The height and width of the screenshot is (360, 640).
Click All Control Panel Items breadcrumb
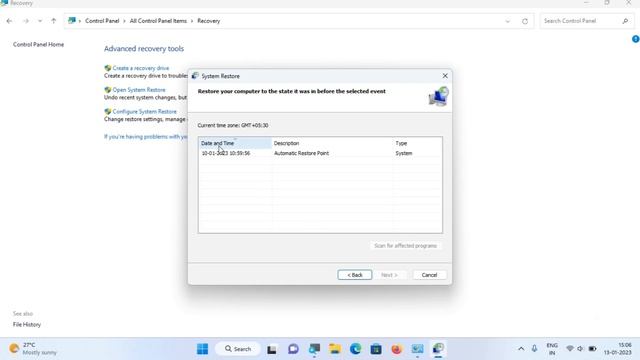158,21
